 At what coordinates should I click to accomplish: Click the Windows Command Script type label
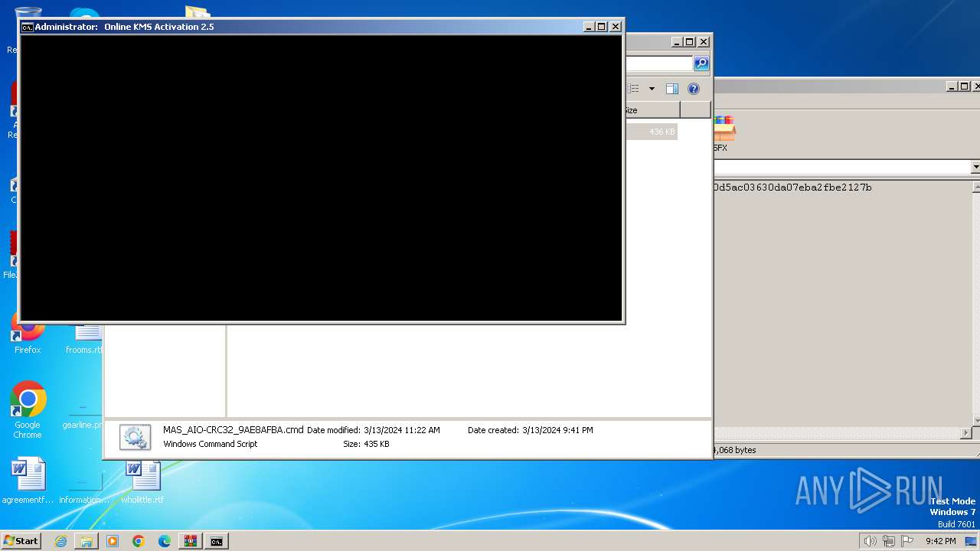(211, 444)
